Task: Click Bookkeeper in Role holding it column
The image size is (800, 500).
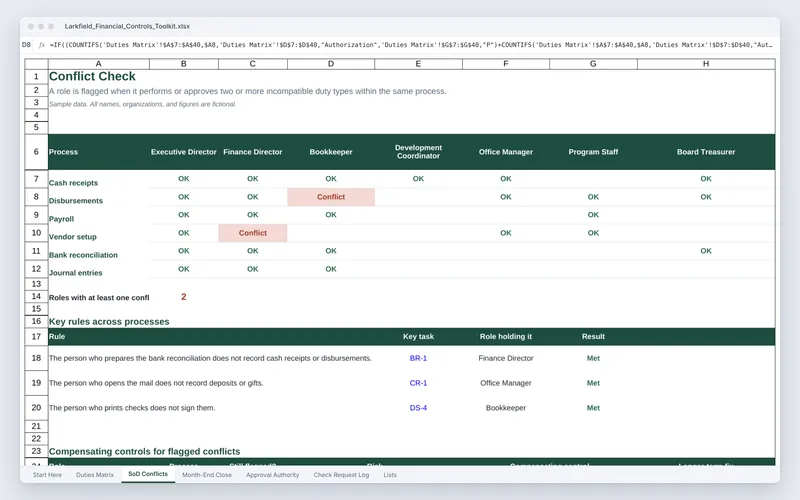Action: coord(506,408)
